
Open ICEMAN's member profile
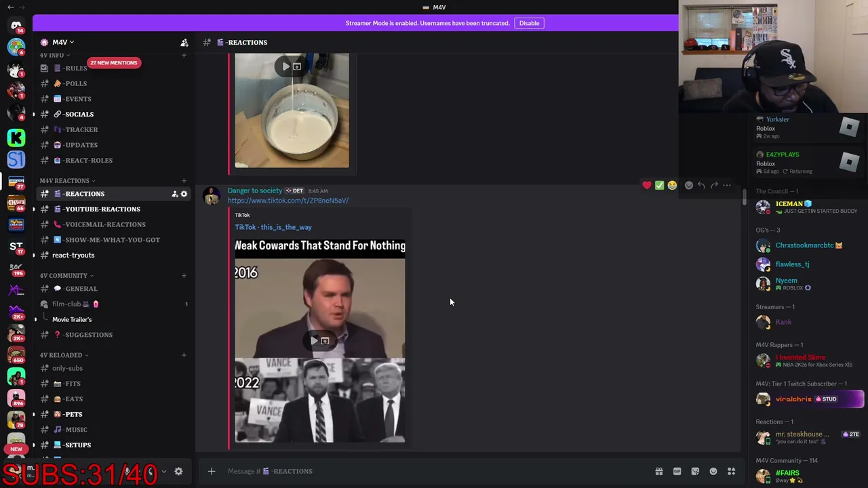(807, 207)
